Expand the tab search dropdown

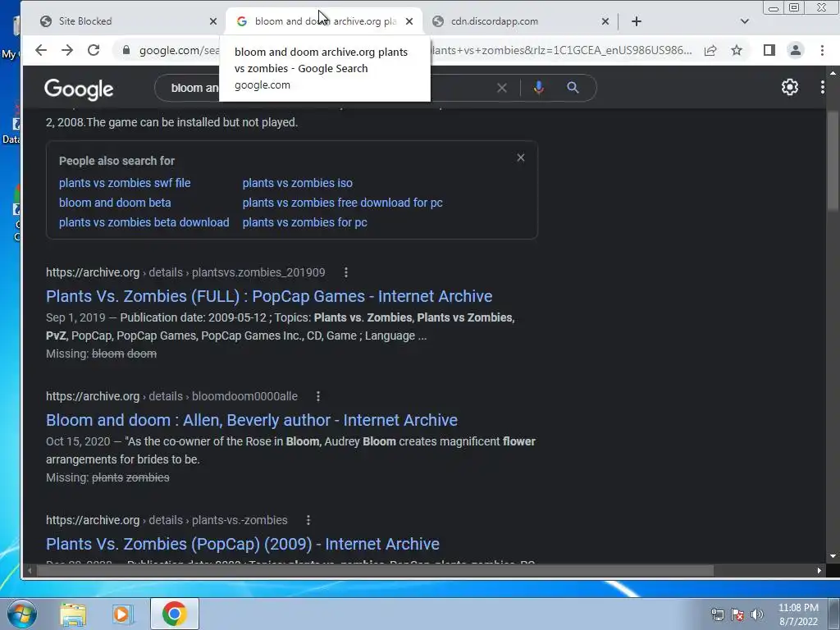click(x=745, y=21)
